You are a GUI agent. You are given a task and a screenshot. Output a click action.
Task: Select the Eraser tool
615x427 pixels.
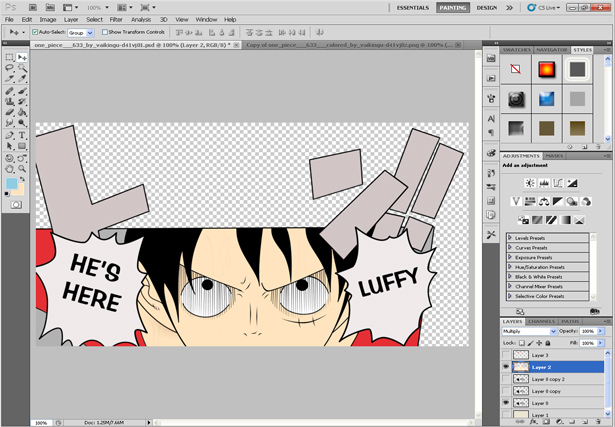[x=10, y=113]
